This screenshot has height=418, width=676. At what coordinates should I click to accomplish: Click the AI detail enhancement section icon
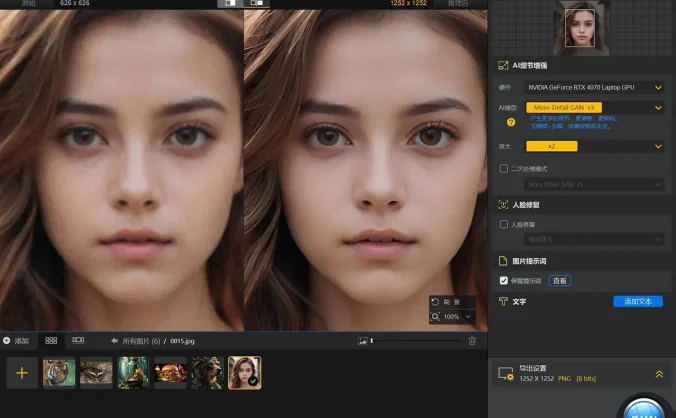[x=503, y=66]
